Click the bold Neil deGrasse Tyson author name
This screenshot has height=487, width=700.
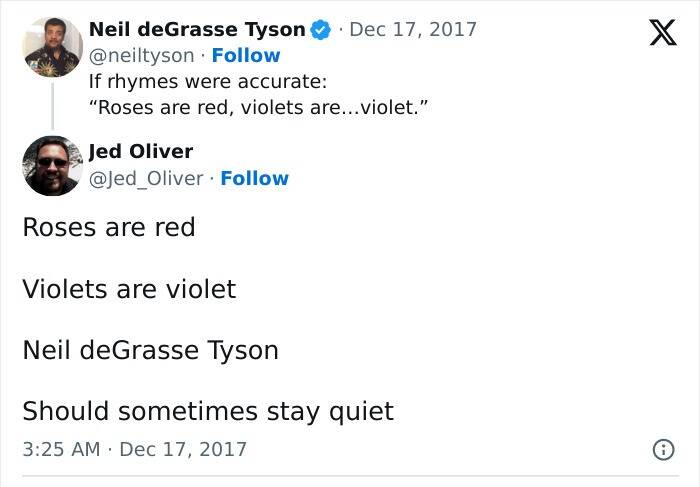[x=197, y=30]
